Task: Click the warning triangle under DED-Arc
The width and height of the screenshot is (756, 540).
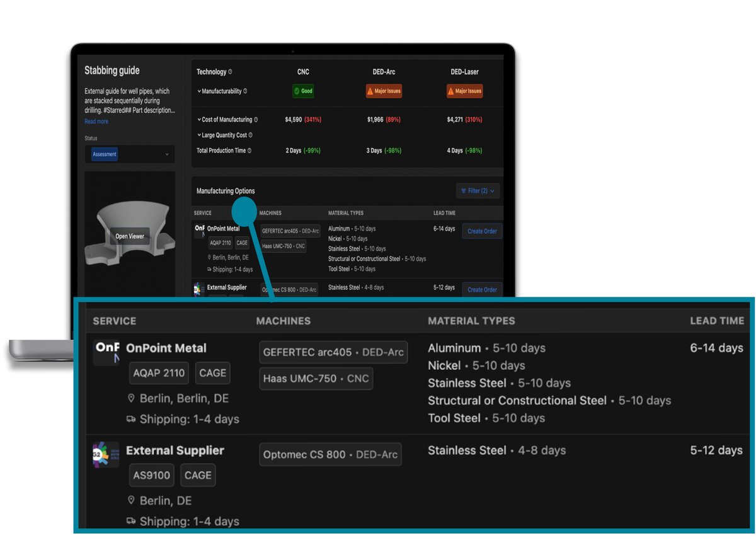Action: (x=371, y=91)
